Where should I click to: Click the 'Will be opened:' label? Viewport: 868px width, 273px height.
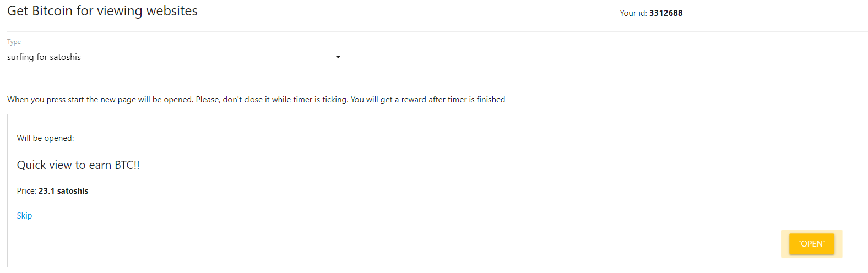(x=45, y=138)
